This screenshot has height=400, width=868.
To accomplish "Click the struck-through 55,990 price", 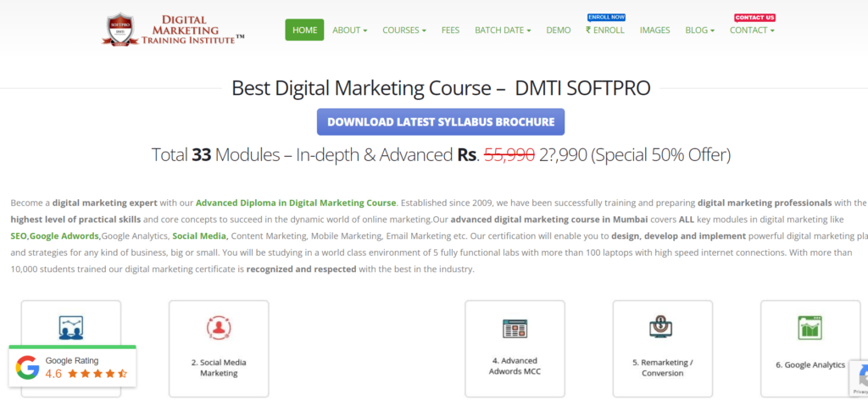I will click(509, 155).
